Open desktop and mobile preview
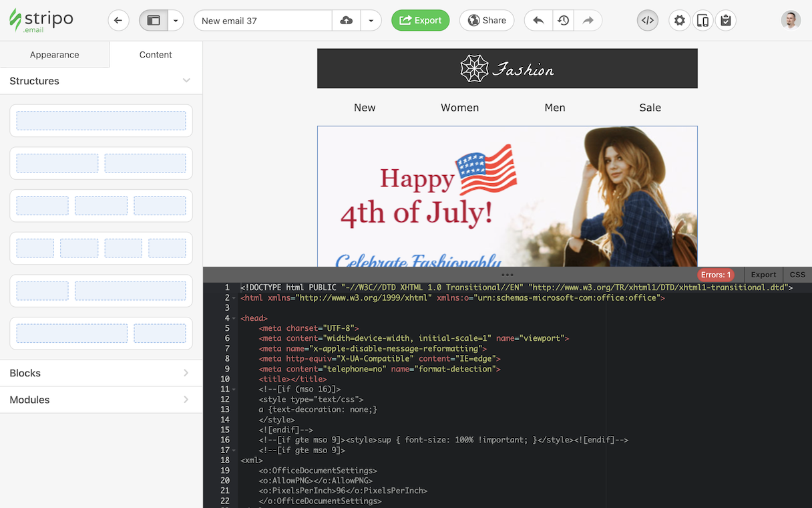812x508 pixels. pyautogui.click(x=702, y=21)
